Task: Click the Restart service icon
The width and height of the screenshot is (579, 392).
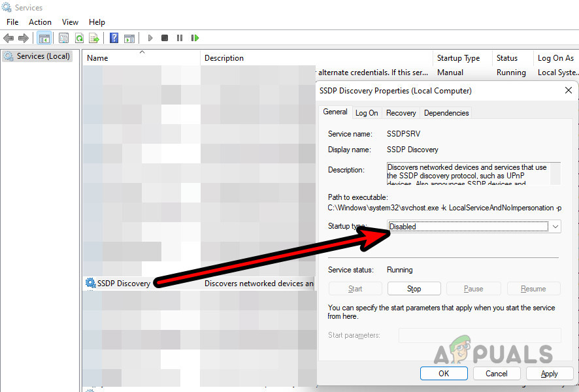Action: [x=195, y=37]
